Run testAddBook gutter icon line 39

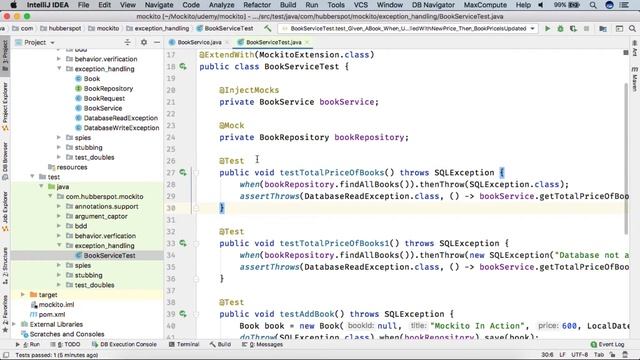pos(182,313)
